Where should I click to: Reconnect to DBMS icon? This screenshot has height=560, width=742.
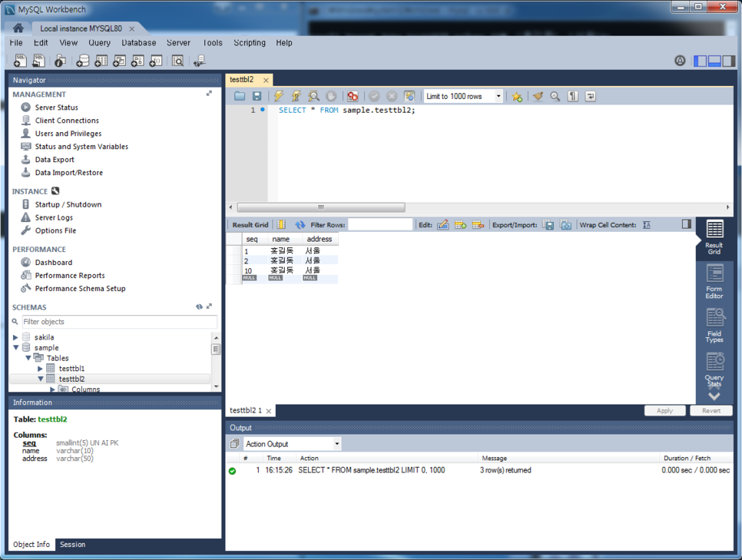199,61
